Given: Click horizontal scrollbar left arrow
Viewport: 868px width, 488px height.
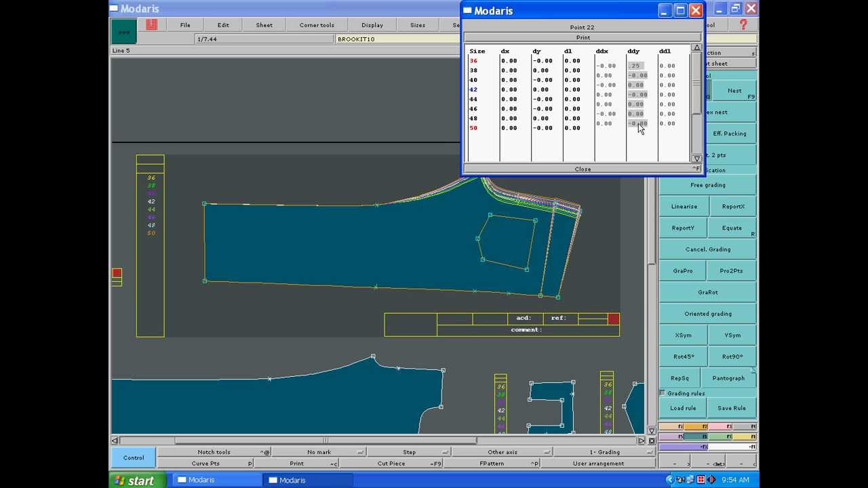Looking at the screenshot, I should pos(115,441).
